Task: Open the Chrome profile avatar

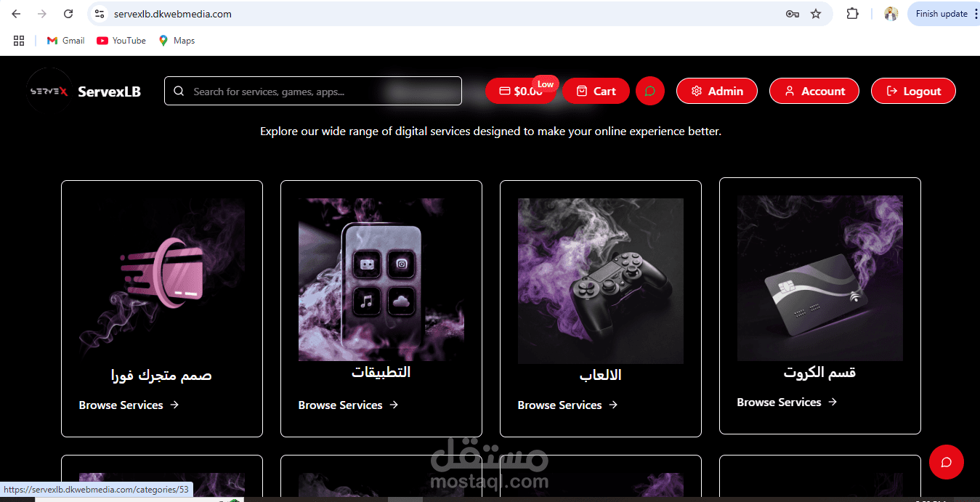Action: point(891,14)
